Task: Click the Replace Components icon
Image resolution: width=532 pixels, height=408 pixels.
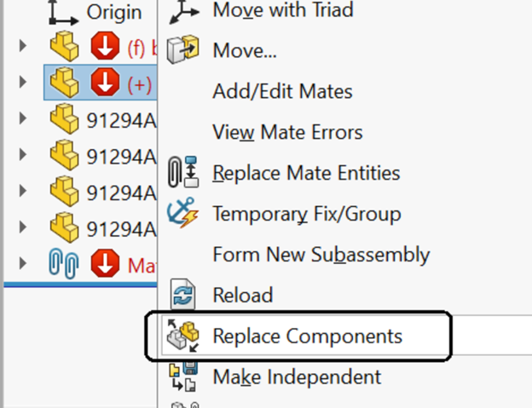Action: (182, 336)
